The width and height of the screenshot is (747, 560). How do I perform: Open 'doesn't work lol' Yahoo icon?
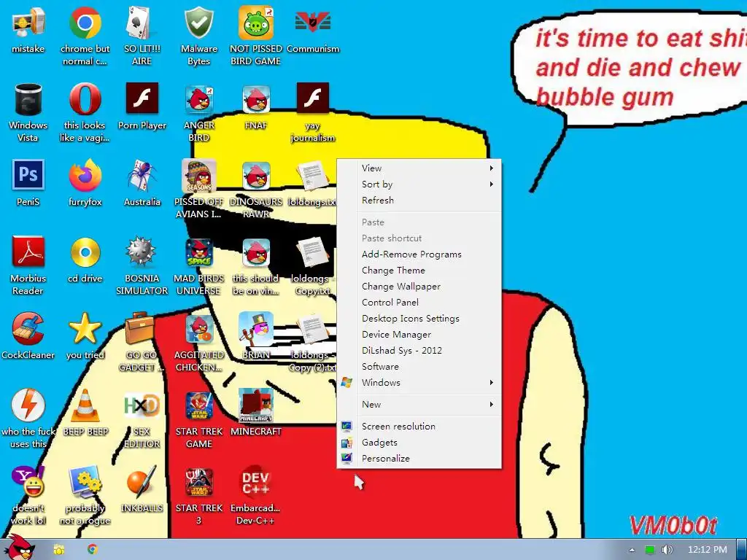click(28, 495)
